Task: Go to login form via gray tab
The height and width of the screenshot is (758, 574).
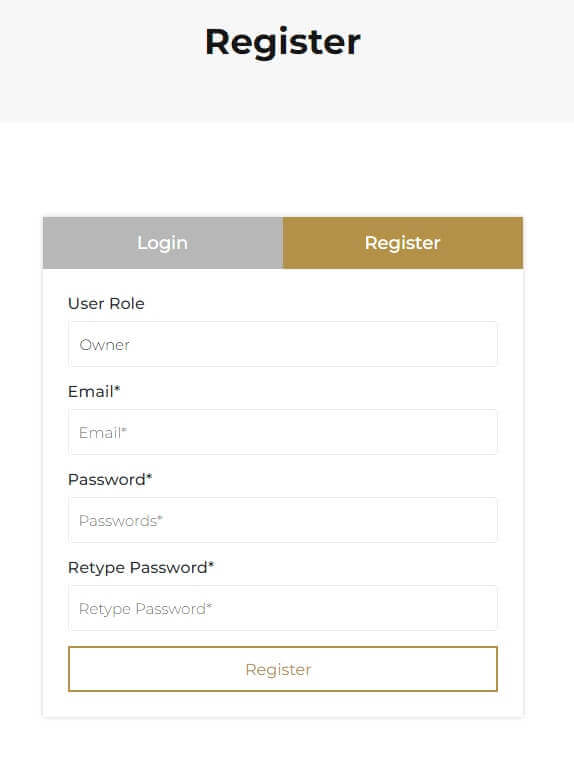Action: pos(163,243)
